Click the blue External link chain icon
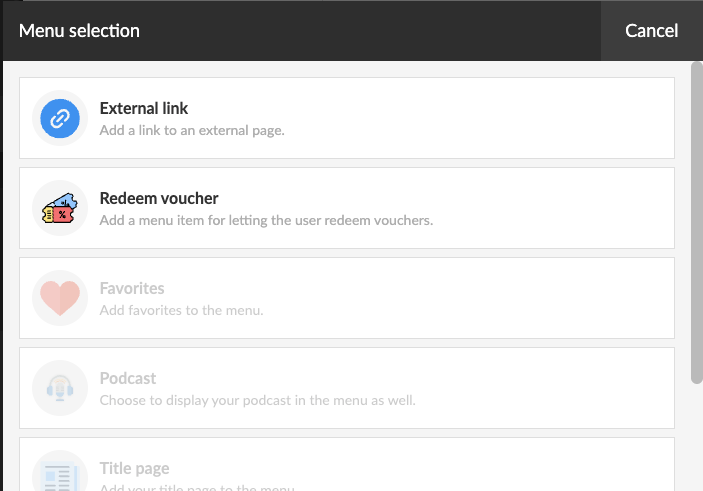 (60, 118)
